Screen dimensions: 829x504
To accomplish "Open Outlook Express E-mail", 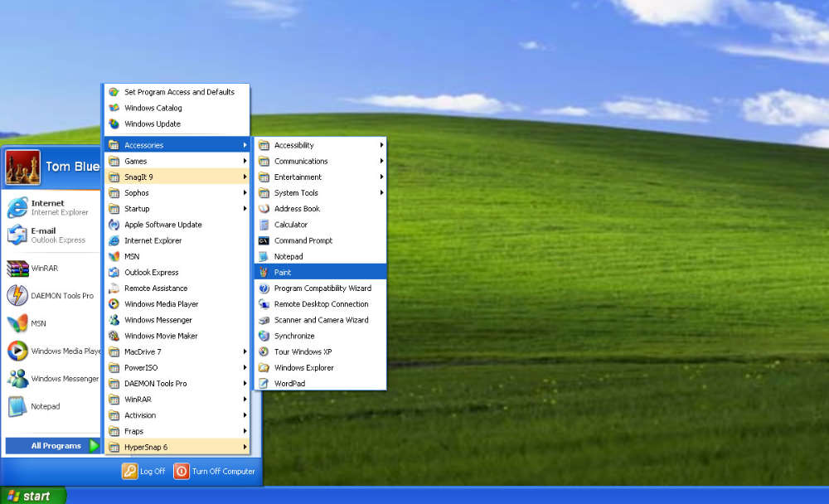I will coord(50,236).
